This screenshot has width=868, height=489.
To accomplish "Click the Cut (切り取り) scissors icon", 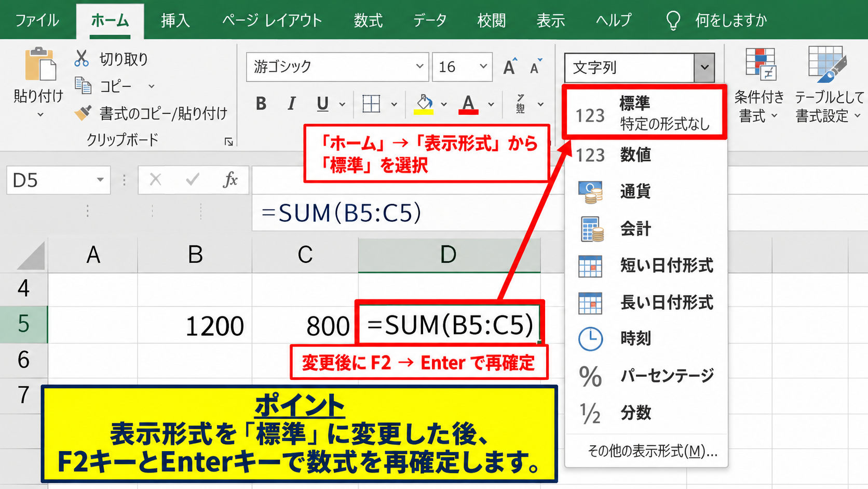I will coord(82,58).
